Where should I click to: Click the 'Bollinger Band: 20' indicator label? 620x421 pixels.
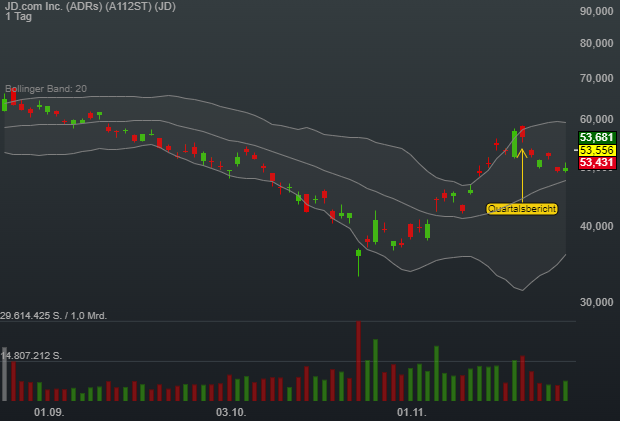(46, 89)
